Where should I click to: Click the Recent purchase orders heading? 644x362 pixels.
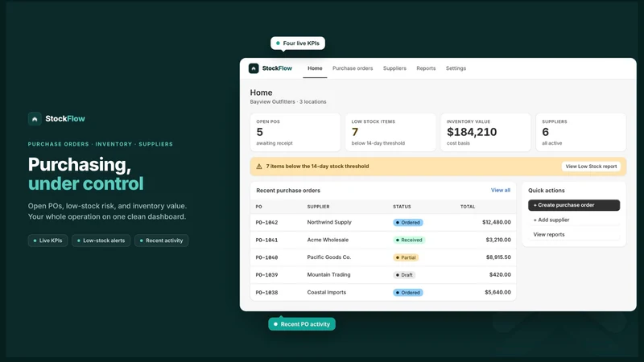coord(288,191)
